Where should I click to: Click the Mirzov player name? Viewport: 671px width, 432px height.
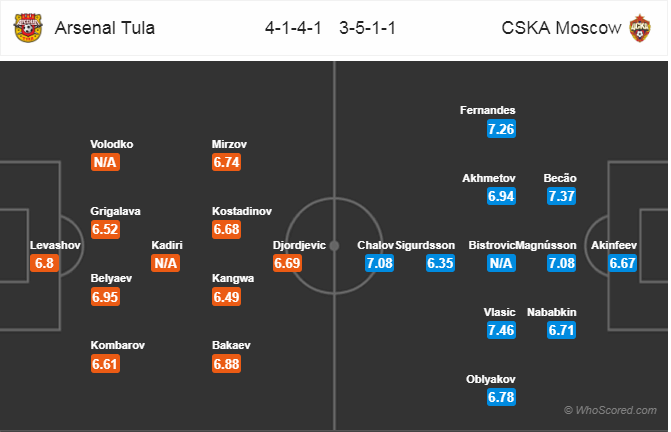pyautogui.click(x=228, y=143)
